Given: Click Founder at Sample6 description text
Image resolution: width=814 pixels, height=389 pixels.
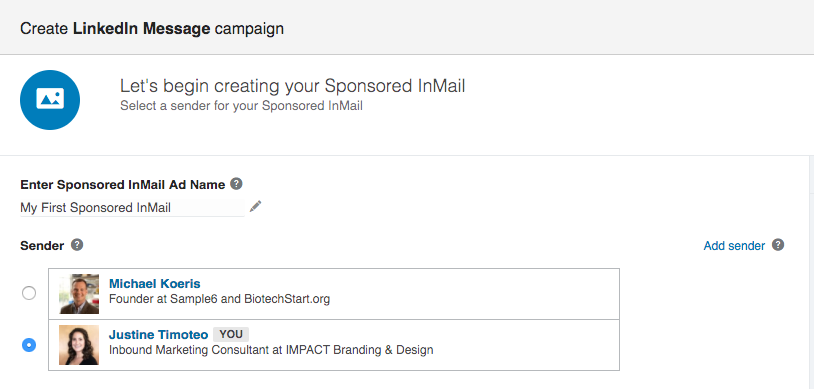Looking at the screenshot, I should [219, 299].
